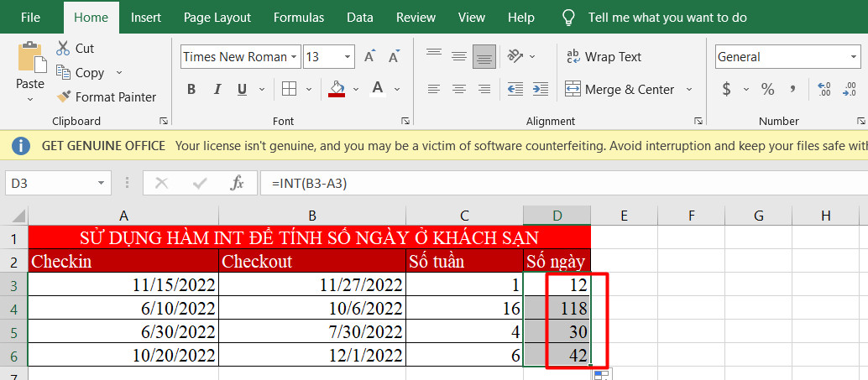Open the Paste options dropdown arrow
Viewport: 868px width, 380px height.
tap(30, 100)
